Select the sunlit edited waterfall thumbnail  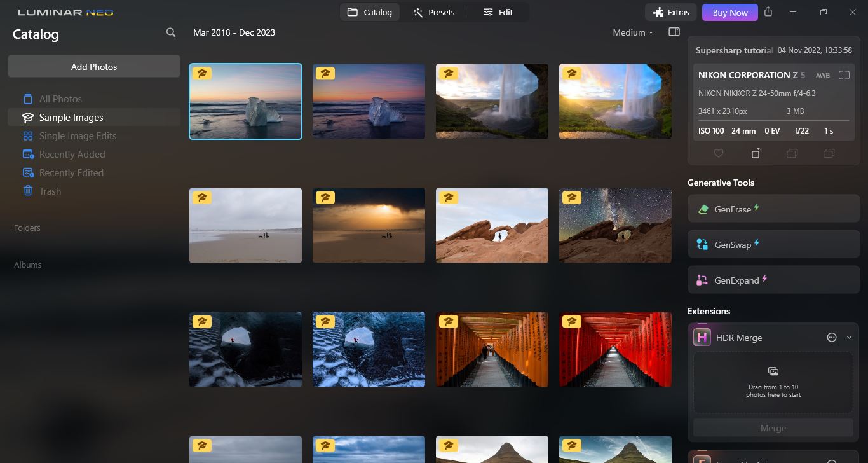(x=615, y=101)
